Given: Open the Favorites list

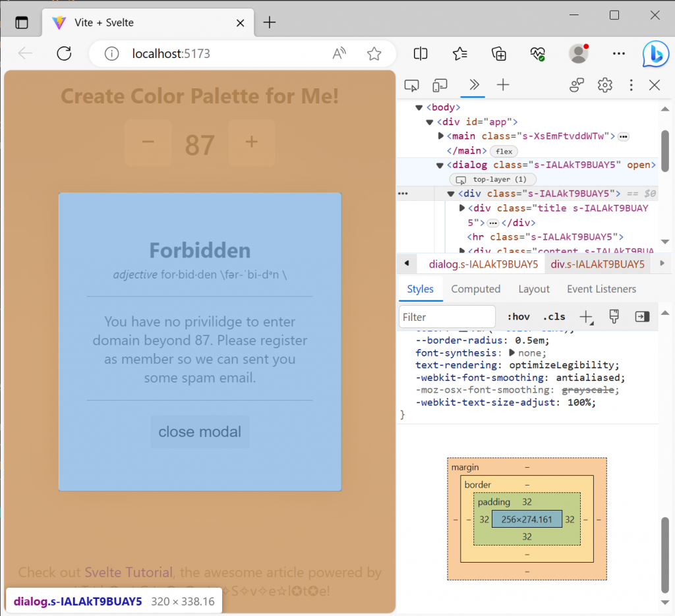Looking at the screenshot, I should pos(459,54).
